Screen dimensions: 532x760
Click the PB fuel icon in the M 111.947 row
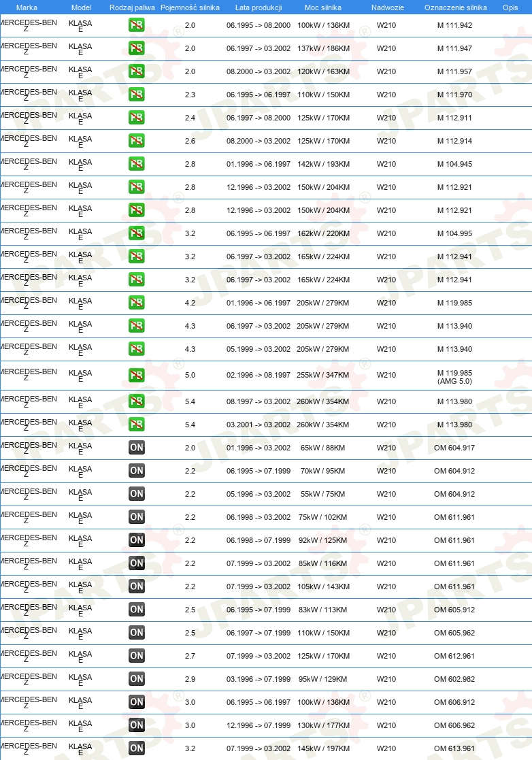137,48
